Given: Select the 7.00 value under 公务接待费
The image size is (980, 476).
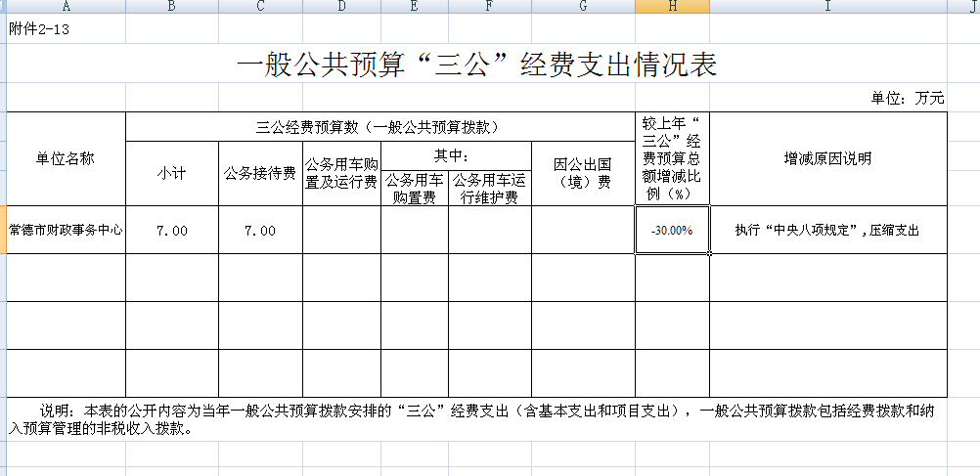Looking at the screenshot, I should [260, 231].
